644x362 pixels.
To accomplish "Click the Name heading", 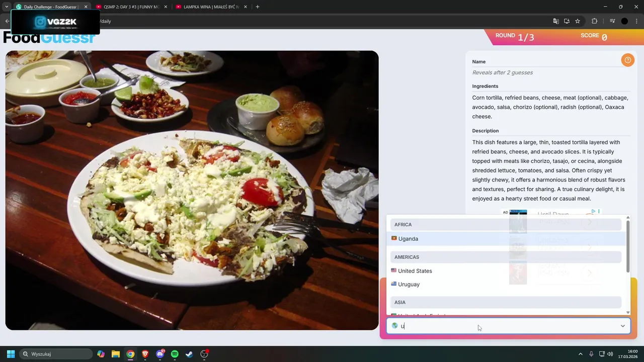I will coord(478,61).
